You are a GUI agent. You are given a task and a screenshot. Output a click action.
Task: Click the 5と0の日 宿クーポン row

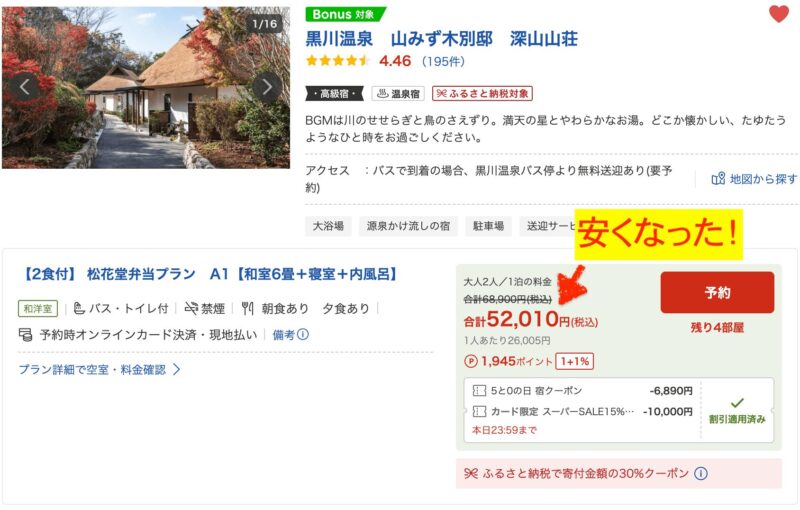point(582,391)
